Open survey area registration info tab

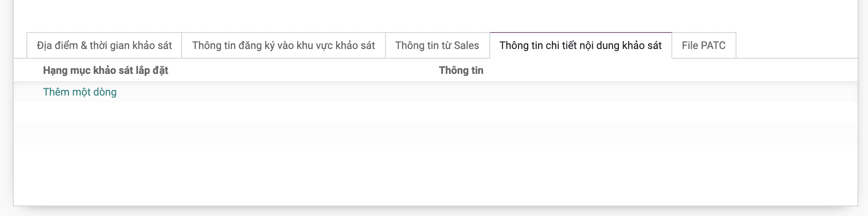coord(283,45)
